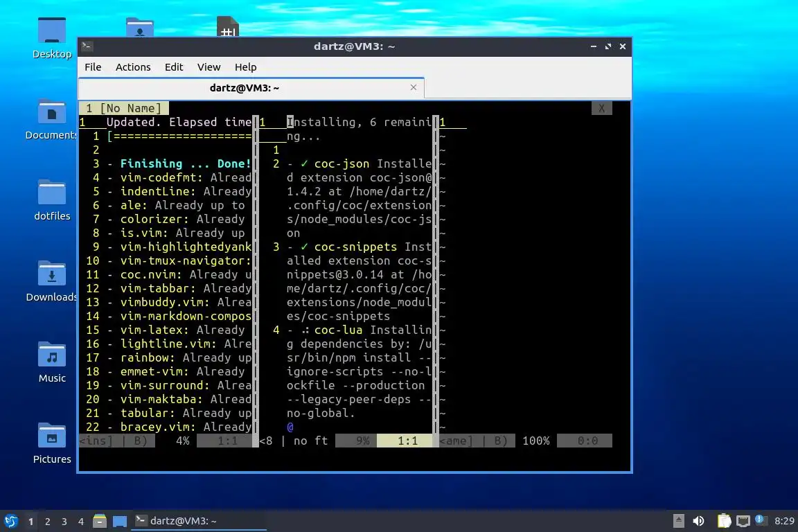Click the vim tabline X close button

601,109
